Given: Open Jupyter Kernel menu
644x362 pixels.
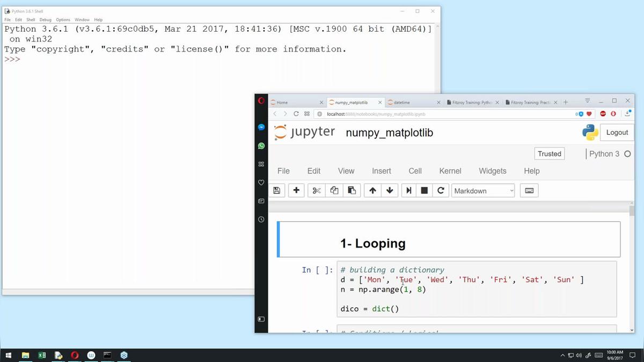Looking at the screenshot, I should click(450, 171).
